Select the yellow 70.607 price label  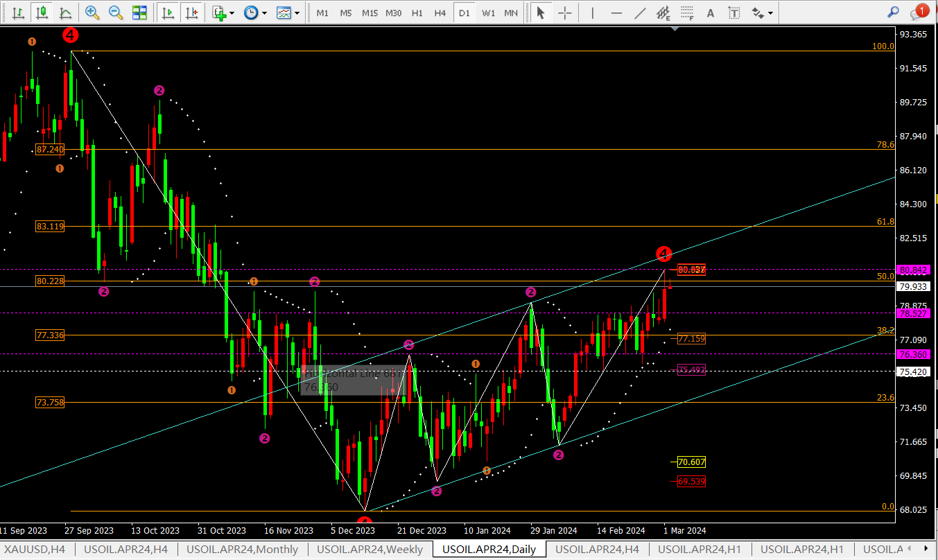pos(691,462)
